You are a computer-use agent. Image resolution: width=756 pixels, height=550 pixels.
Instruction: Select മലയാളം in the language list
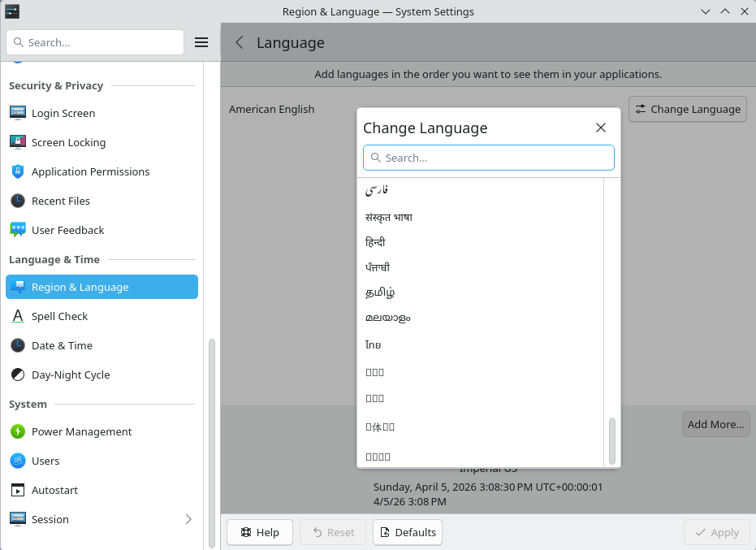coord(388,318)
